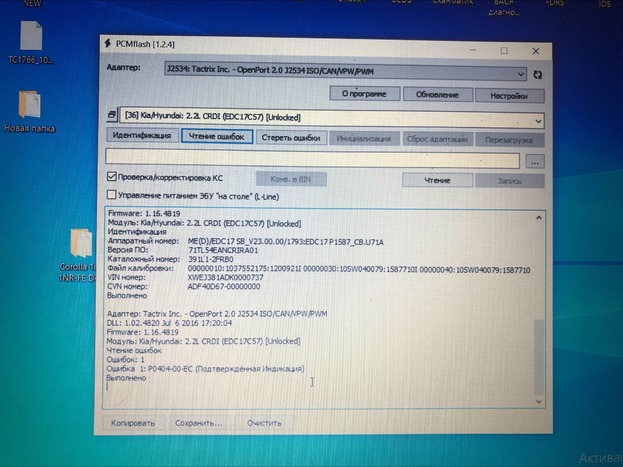Open the Corolla folder icon on desktop
The image size is (623, 467).
pos(82,245)
